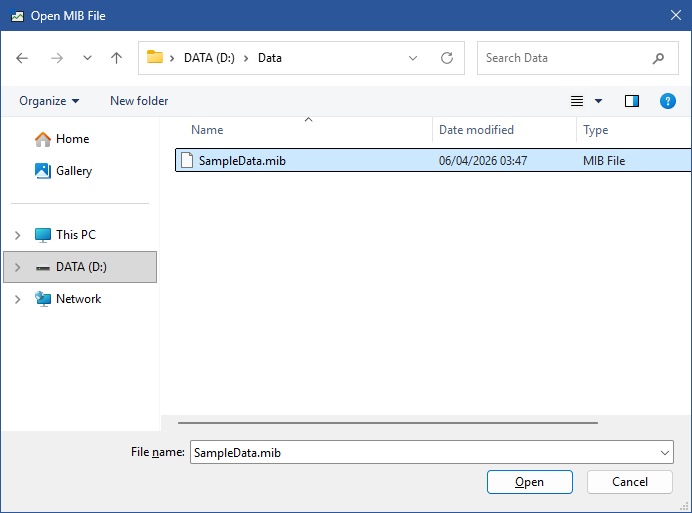This screenshot has width=692, height=513.
Task: Select the SampleData.mib file
Action: pyautogui.click(x=241, y=160)
